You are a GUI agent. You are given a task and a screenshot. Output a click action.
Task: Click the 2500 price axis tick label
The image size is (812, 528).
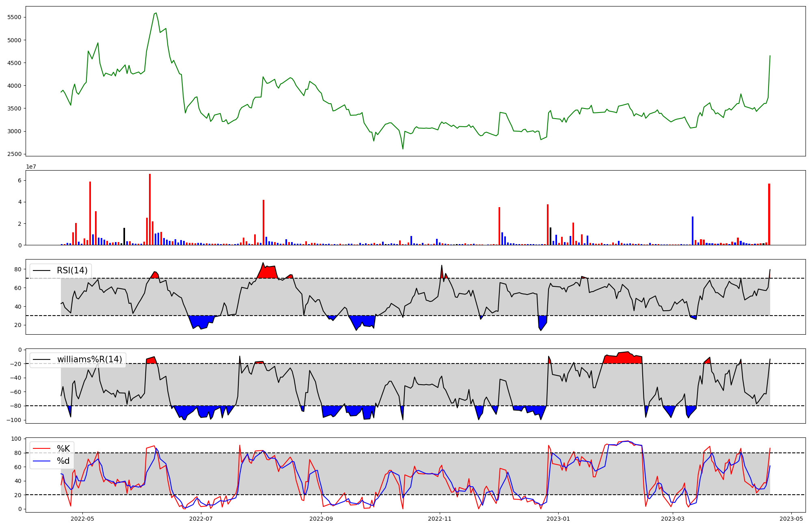point(14,154)
